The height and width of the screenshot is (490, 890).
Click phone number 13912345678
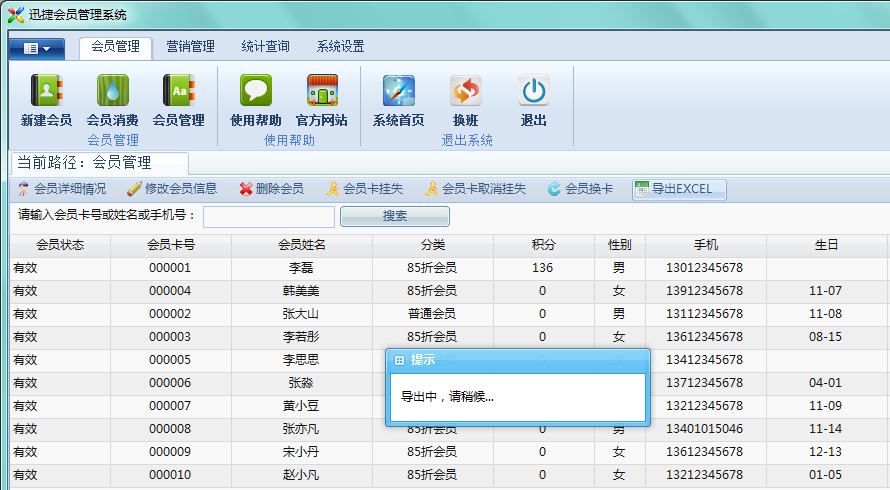[x=704, y=291]
